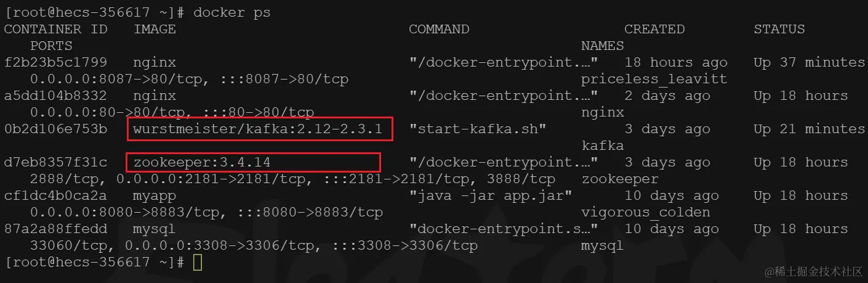Viewport: 868px width, 283px height.
Task: Click the myapp image name
Action: (x=155, y=195)
